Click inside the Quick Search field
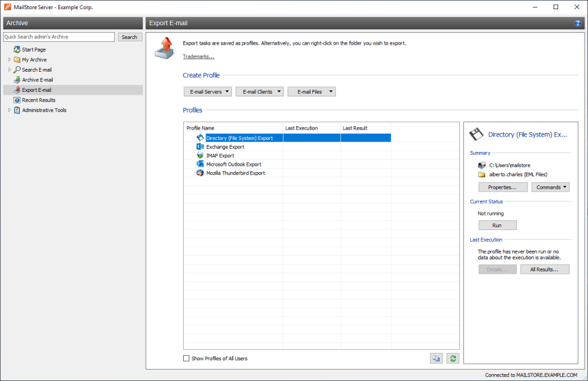 57,36
